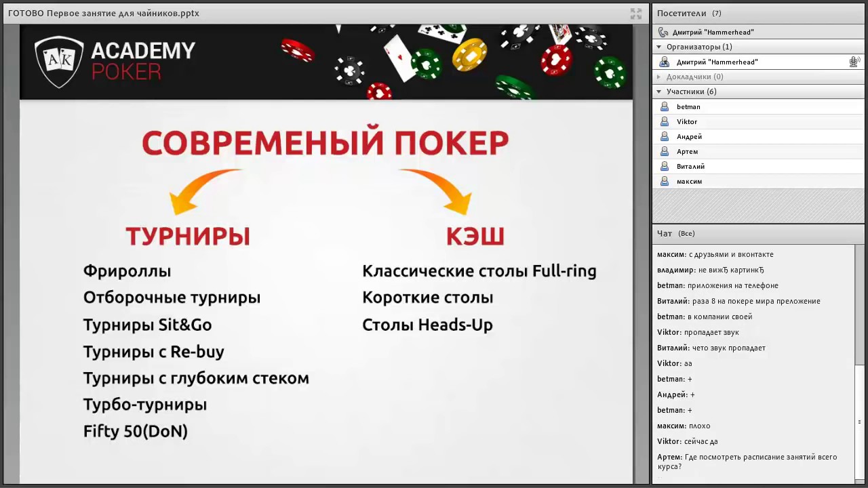Viewport: 868px width, 488px height.
Task: Click Viktor's message 'пропадает звук'
Action: (x=698, y=332)
